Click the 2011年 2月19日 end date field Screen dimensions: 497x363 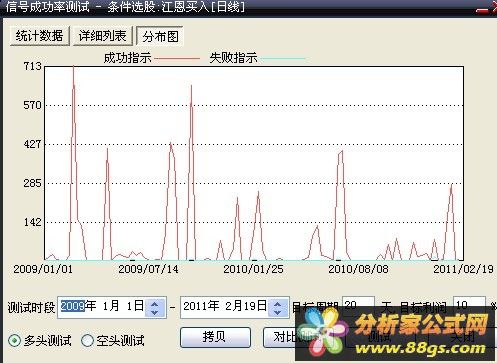click(x=225, y=306)
